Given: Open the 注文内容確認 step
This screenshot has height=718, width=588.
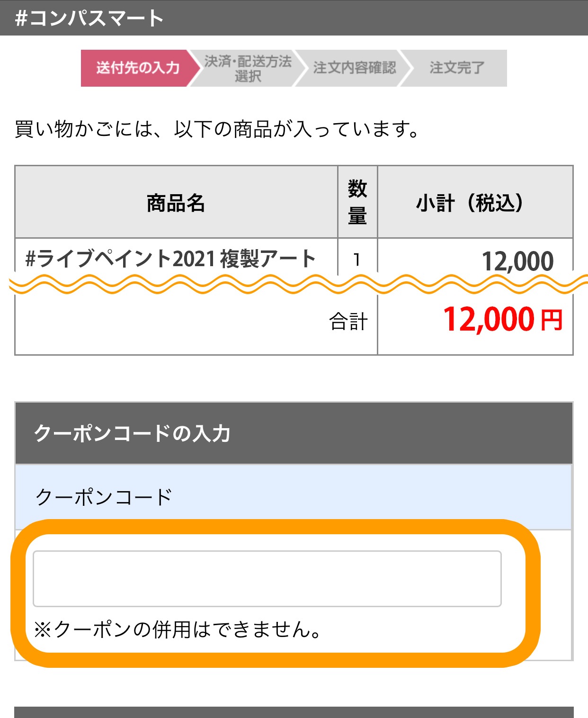Looking at the screenshot, I should click(x=354, y=68).
